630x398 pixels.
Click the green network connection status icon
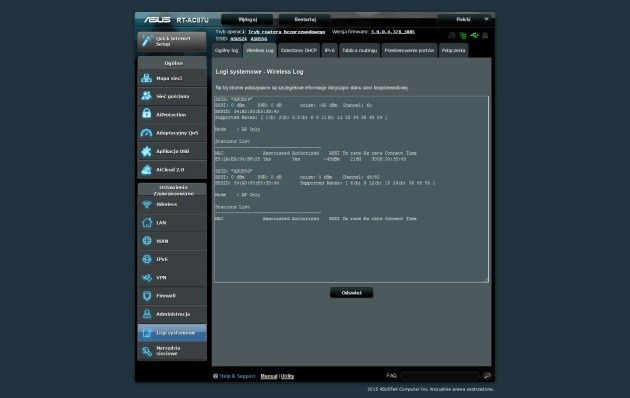point(463,36)
